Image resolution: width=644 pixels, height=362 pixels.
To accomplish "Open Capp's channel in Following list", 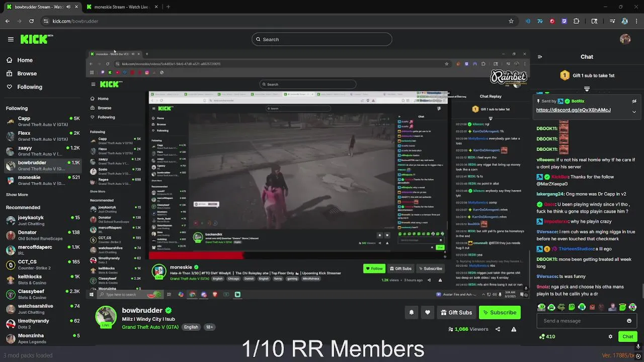I will click(43, 121).
